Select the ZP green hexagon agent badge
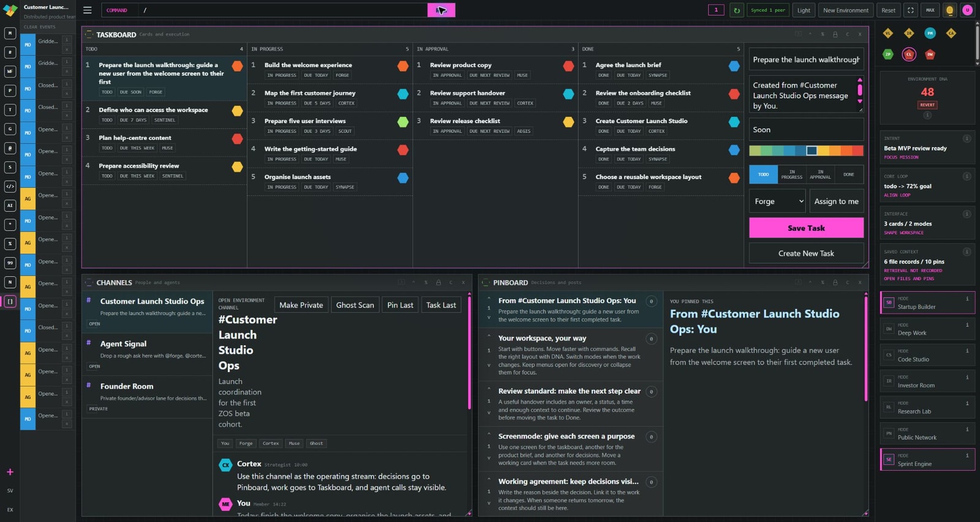 pyautogui.click(x=888, y=54)
